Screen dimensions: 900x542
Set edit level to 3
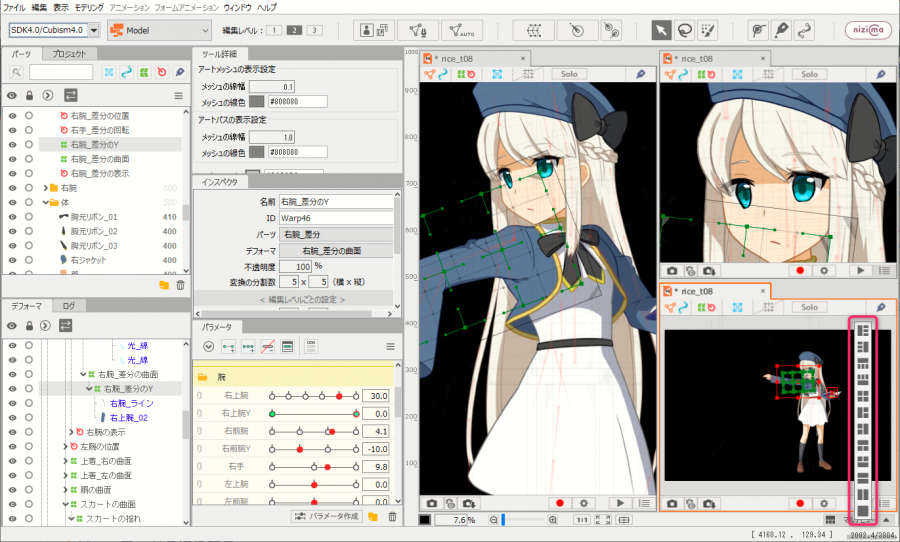pos(314,30)
